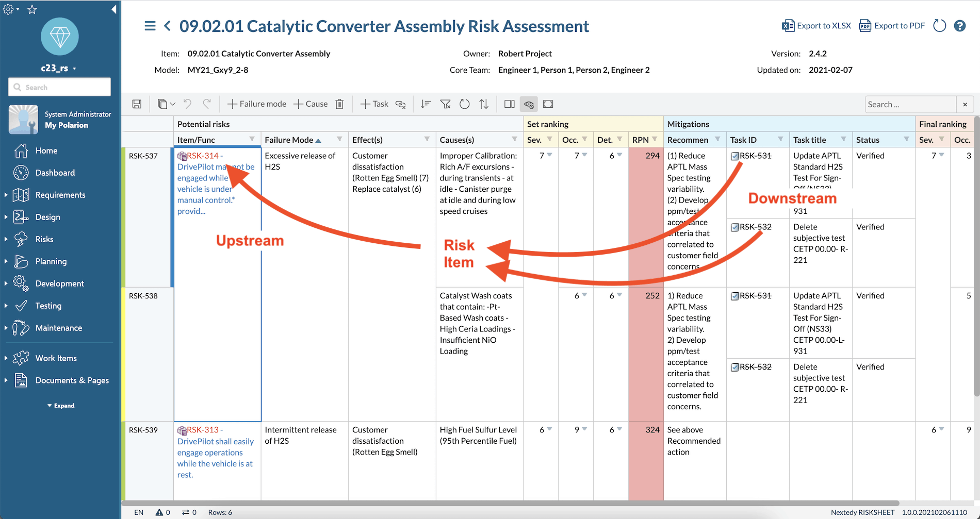Viewport: 980px width, 519px height.
Task: Click the unlink task icon
Action: 401,104
